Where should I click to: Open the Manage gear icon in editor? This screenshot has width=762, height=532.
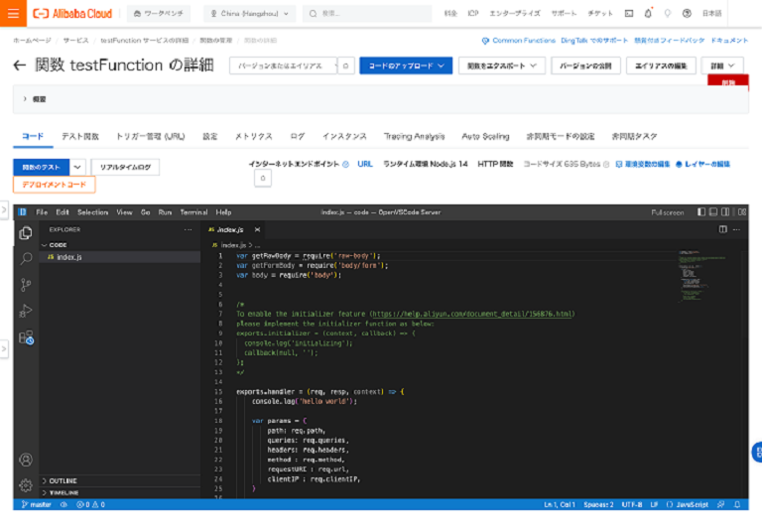[x=26, y=485]
